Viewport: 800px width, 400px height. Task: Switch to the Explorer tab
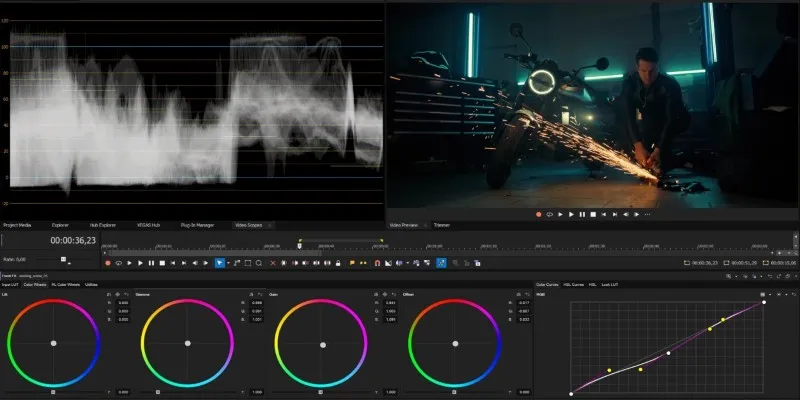tap(60, 225)
